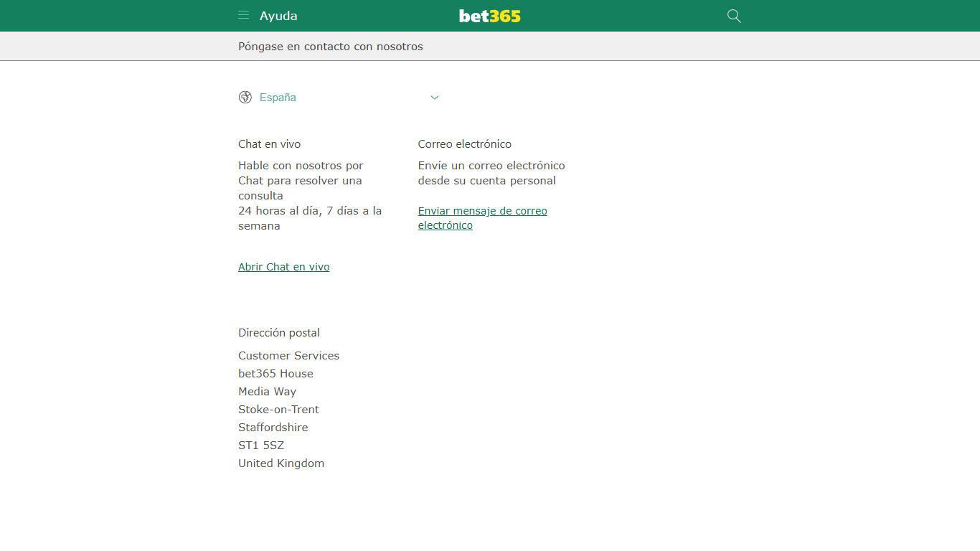Viewport: 980px width, 551px height.
Task: Click the Ayuda header label
Action: pyautogui.click(x=278, y=16)
